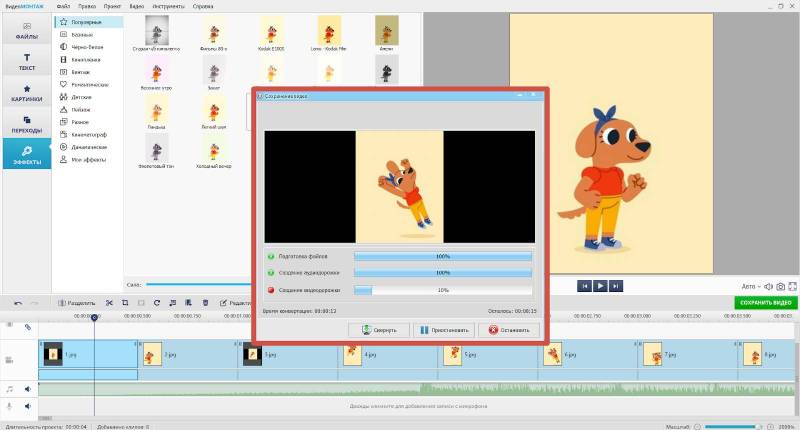Image resolution: width=800 pixels, height=430 pixels.
Task: Click the trash delete icon in toolbar
Action: 205,303
